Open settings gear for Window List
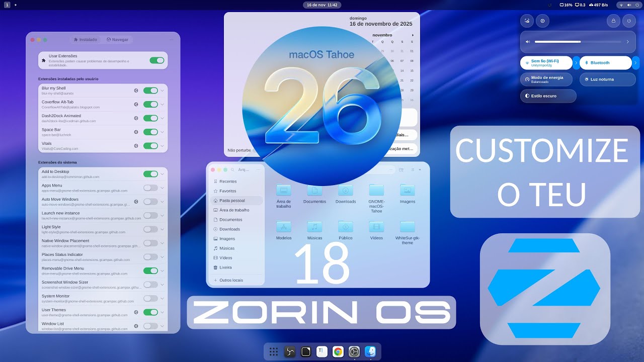 click(136, 326)
